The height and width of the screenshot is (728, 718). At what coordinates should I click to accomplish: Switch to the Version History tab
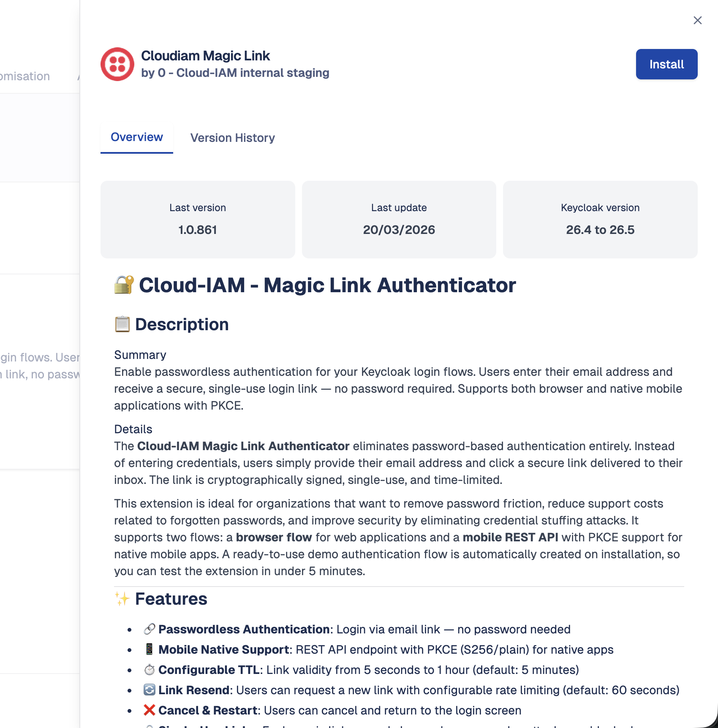[232, 138]
